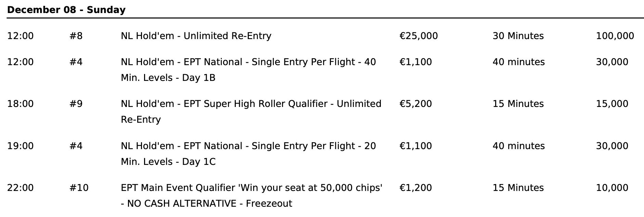
Task: Open the EPT Super High Roller Qualifier event
Action: pos(251,111)
